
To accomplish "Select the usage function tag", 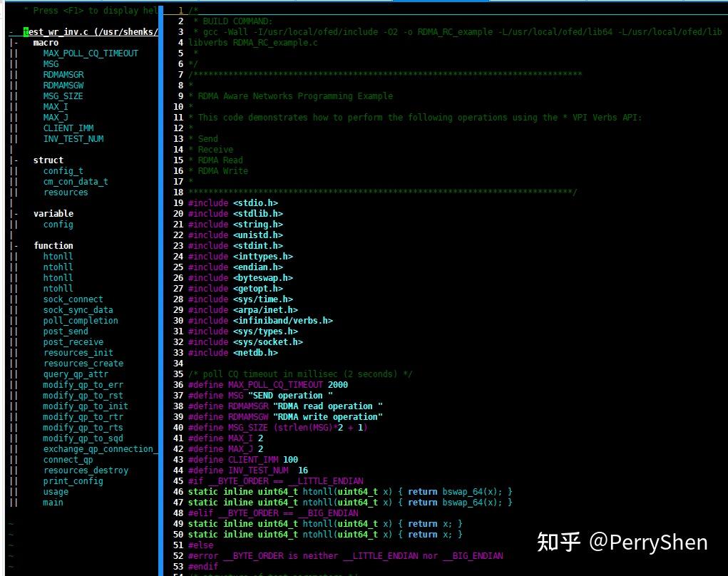I will [x=55, y=491].
